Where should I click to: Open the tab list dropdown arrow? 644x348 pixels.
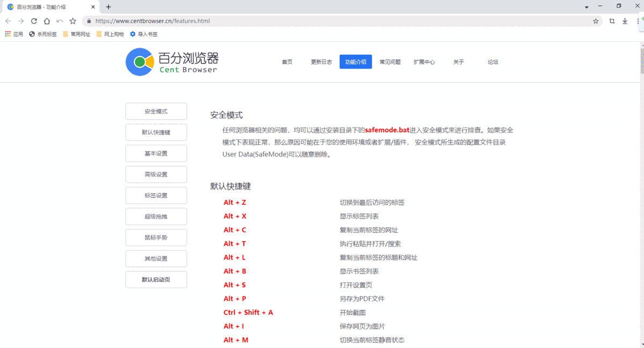click(x=587, y=6)
